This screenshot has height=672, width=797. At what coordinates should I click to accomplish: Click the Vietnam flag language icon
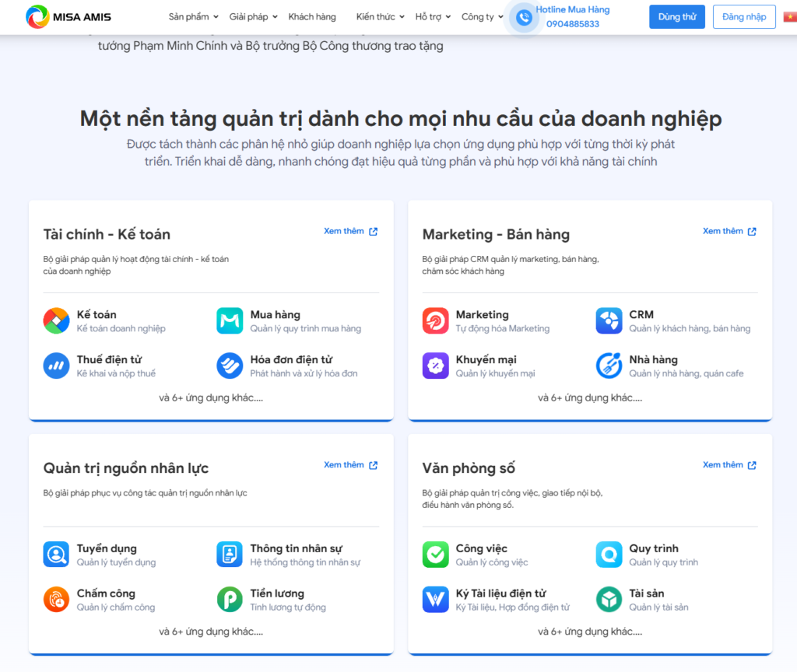tap(791, 17)
